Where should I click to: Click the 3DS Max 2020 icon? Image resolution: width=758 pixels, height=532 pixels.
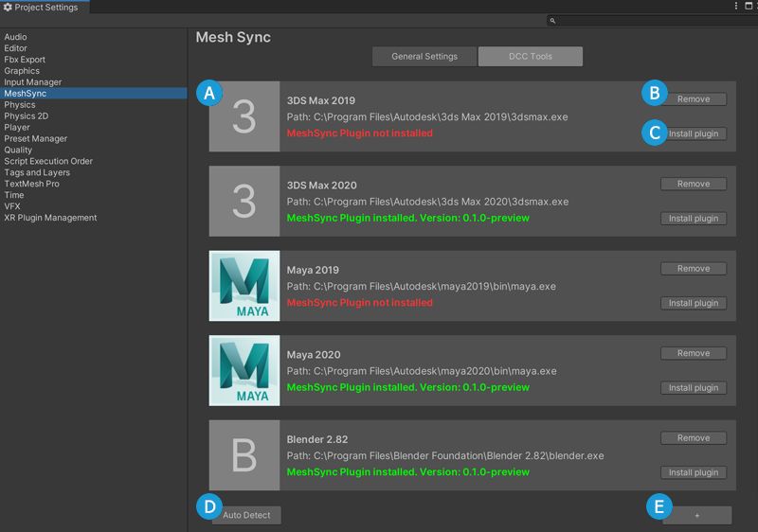(x=244, y=202)
